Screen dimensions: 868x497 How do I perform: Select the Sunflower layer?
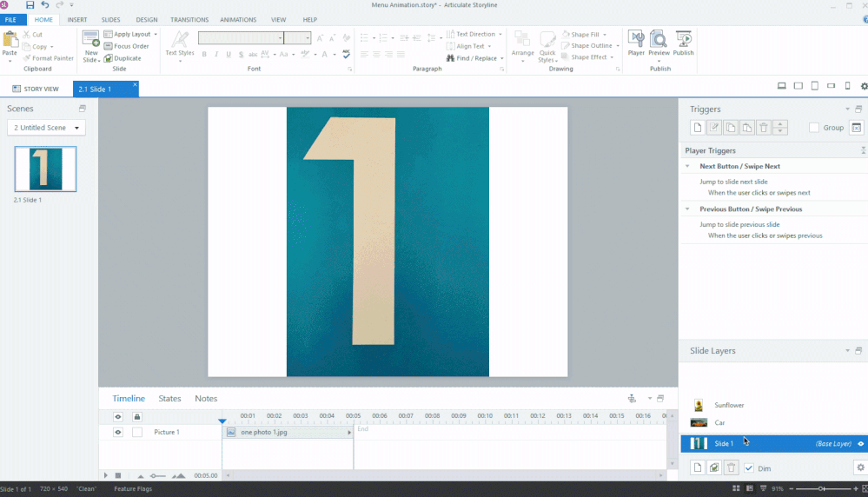pyautogui.click(x=729, y=405)
